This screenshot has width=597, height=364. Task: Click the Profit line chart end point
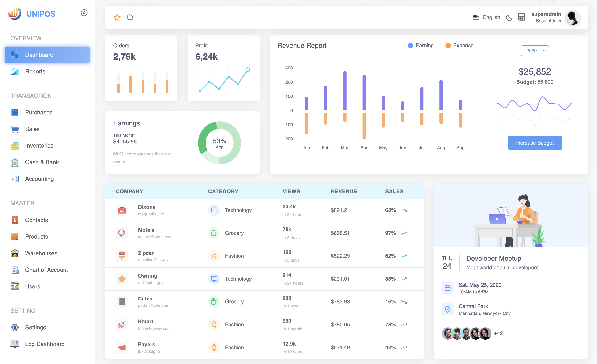pos(248,70)
